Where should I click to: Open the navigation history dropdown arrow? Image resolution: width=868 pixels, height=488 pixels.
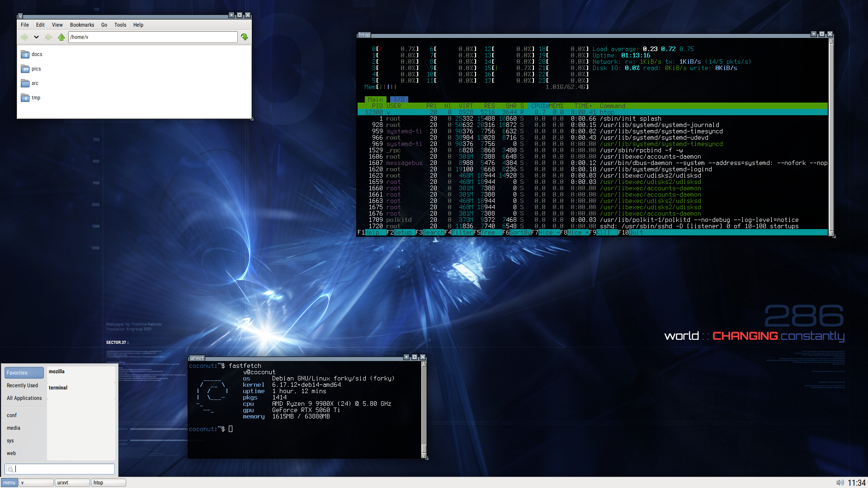(36, 37)
